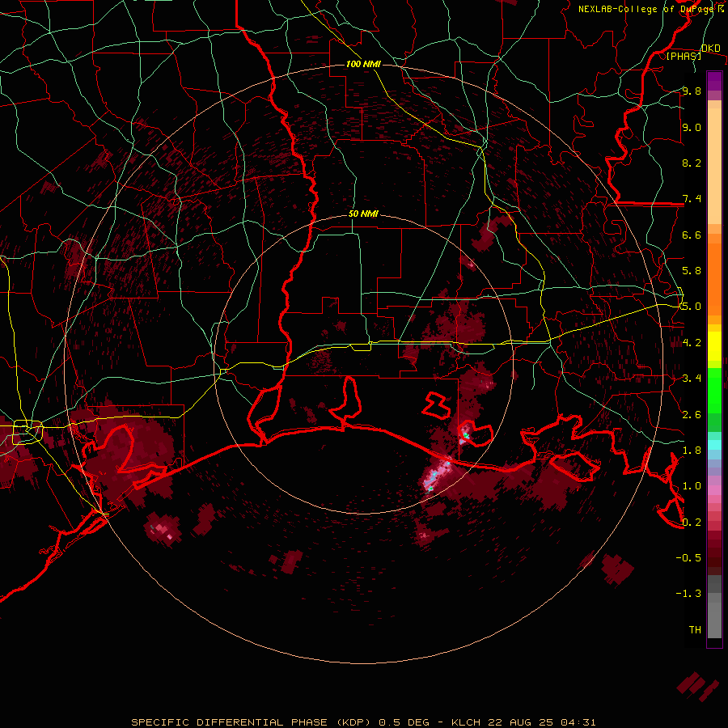Click the "50 NMI" range ring label
728x728 pixels.
363,214
